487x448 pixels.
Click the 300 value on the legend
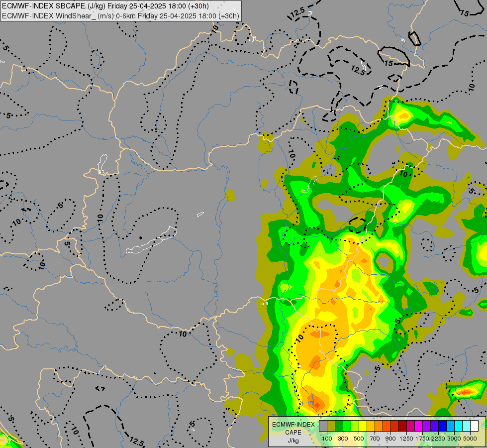point(343,439)
